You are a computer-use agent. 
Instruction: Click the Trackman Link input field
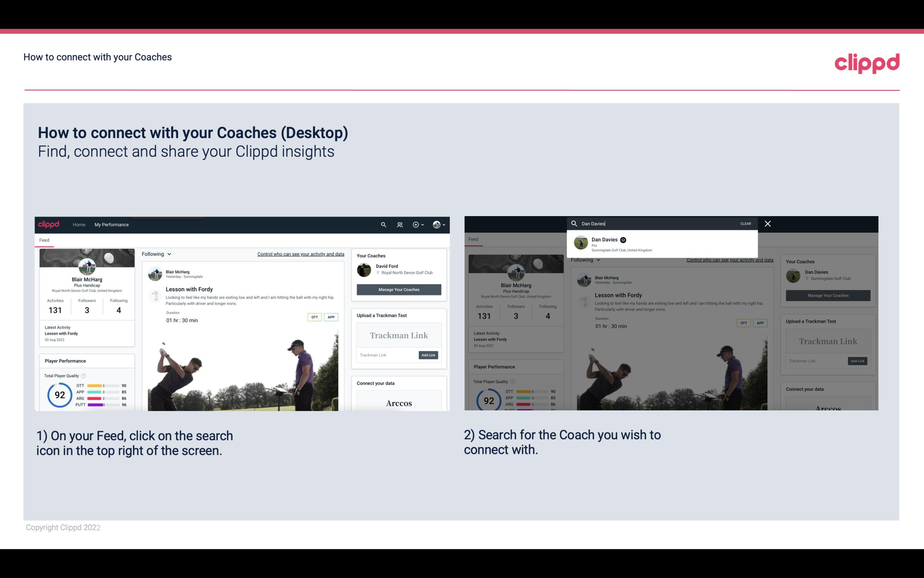[x=386, y=354]
